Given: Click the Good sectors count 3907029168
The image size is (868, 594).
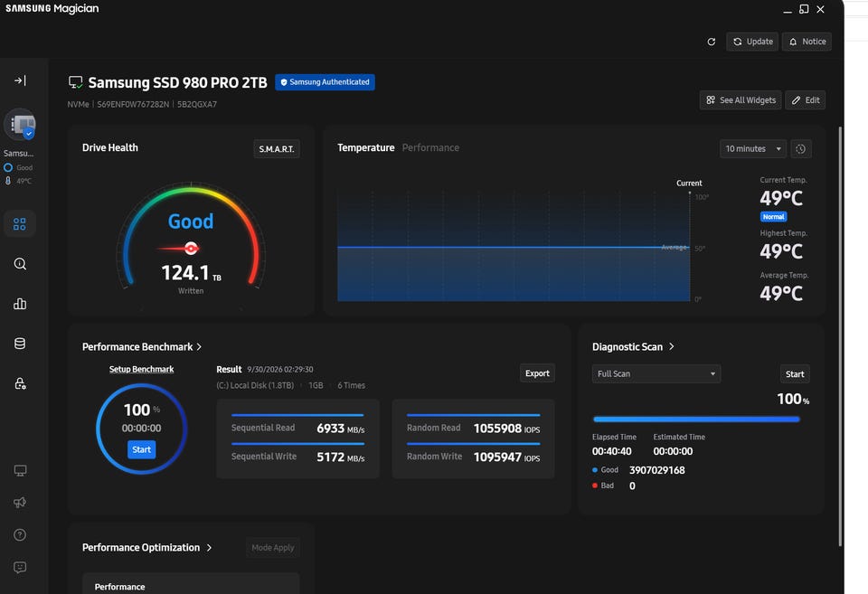Looking at the screenshot, I should 657,470.
